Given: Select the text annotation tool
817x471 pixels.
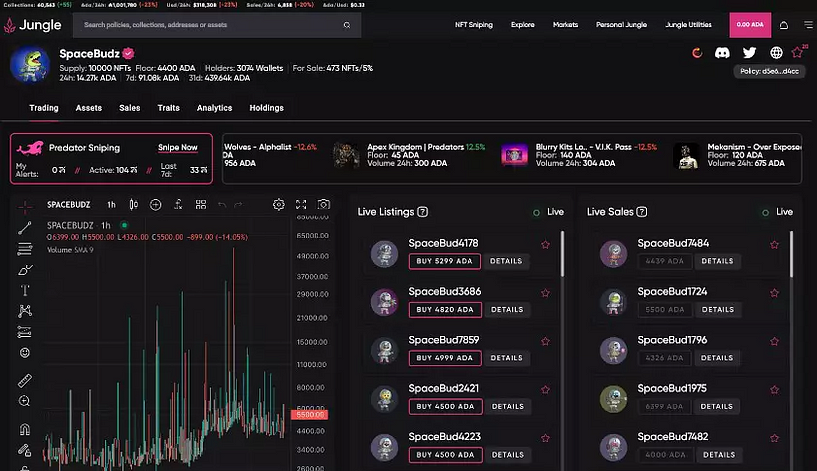Looking at the screenshot, I should point(24,290).
